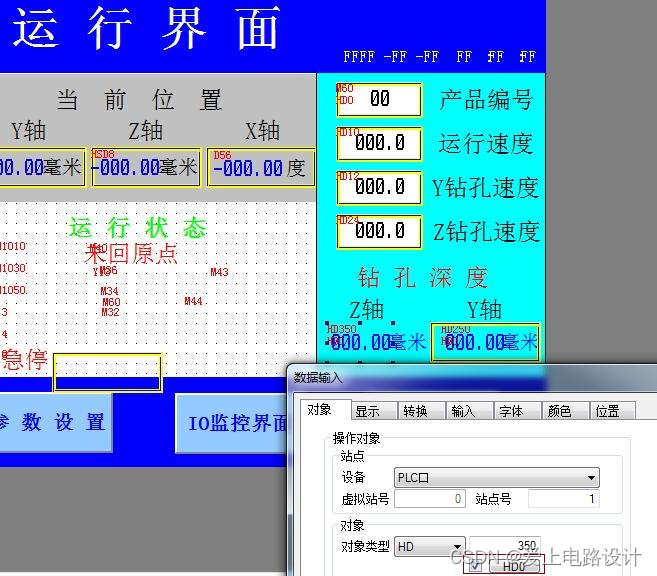Select the 对象 tab in dialog

325,410
